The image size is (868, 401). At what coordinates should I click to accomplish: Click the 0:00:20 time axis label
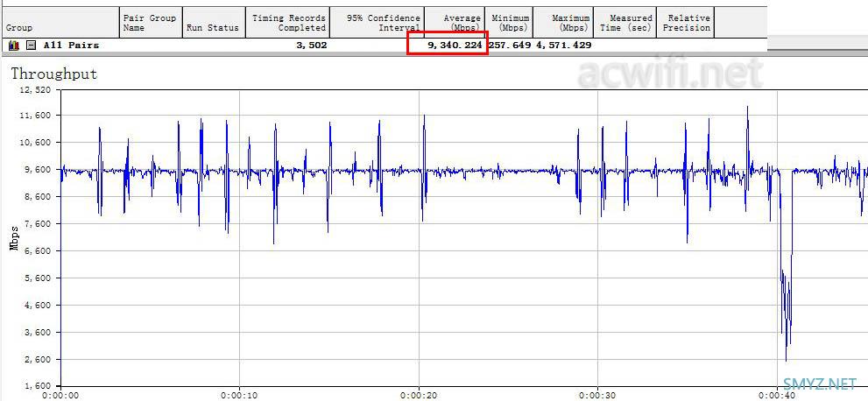[x=419, y=396]
